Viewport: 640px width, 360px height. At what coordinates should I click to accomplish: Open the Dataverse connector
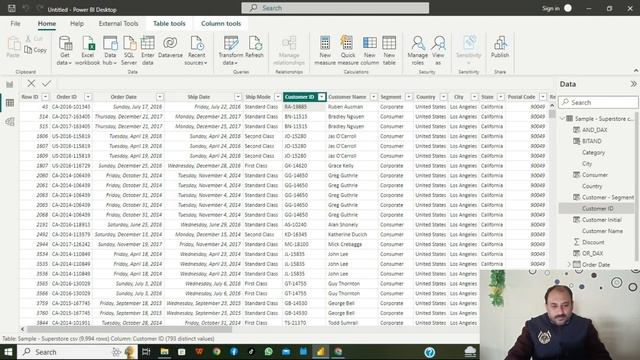[170, 47]
